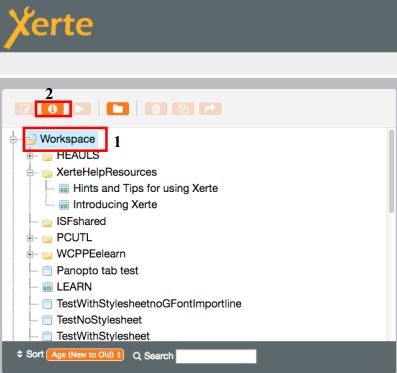Click the Duplicate project icon

pos(183,109)
